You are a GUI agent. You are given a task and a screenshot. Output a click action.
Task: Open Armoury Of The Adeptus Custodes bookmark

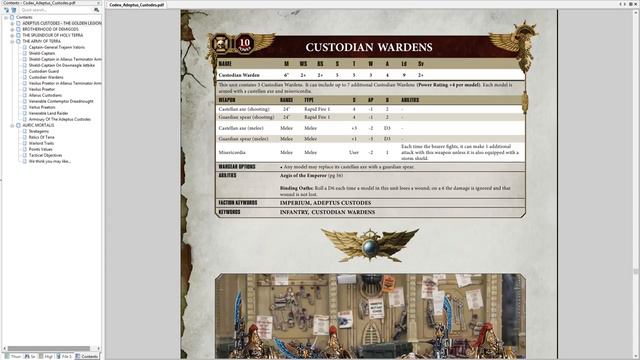point(60,119)
